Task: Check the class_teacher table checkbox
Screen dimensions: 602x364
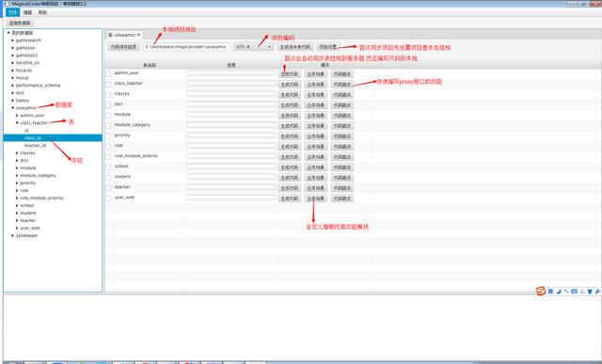Action: pyautogui.click(x=109, y=84)
